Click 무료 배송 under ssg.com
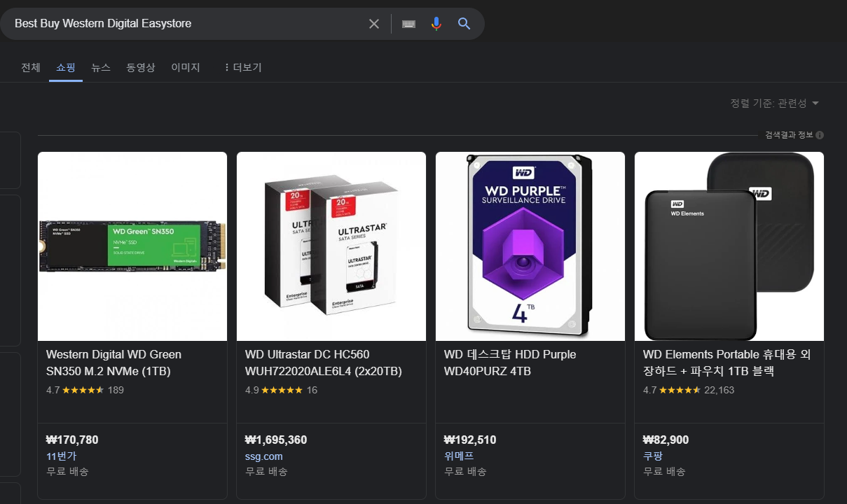 (266, 471)
